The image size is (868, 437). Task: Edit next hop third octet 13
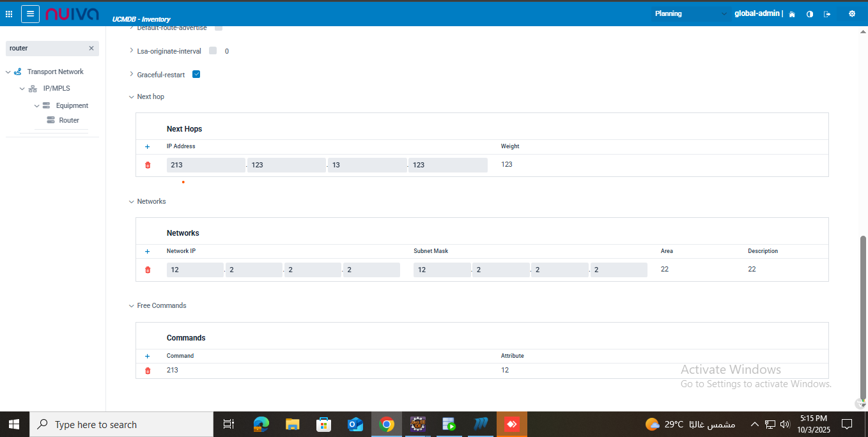tap(367, 165)
